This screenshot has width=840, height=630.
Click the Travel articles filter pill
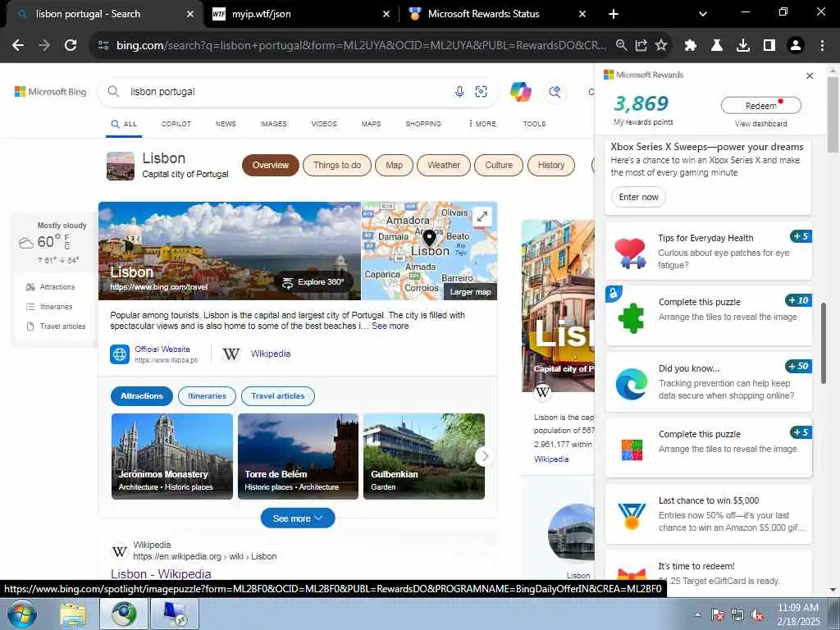(x=277, y=396)
